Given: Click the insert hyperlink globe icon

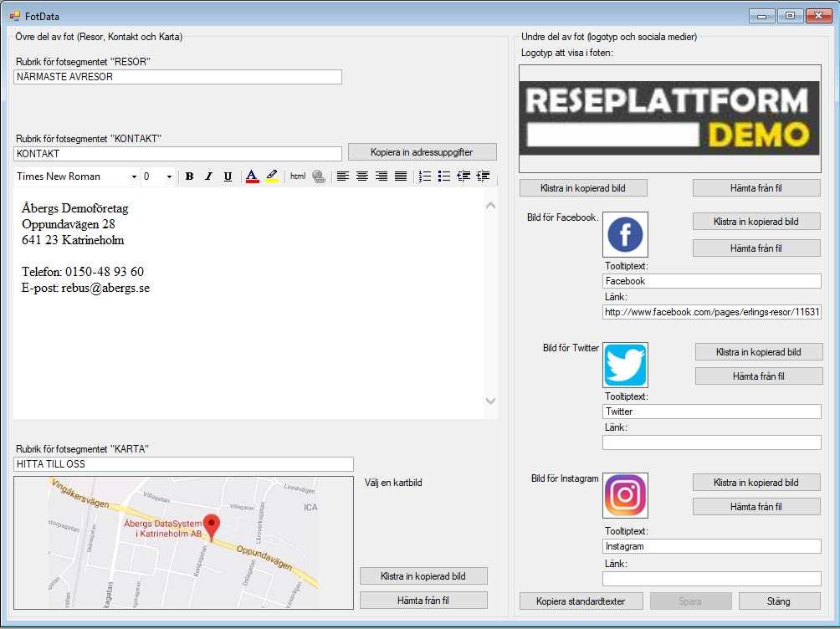Looking at the screenshot, I should click(x=319, y=176).
